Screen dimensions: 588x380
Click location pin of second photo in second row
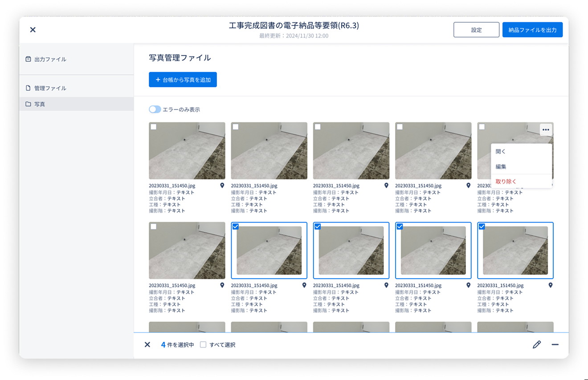304,285
